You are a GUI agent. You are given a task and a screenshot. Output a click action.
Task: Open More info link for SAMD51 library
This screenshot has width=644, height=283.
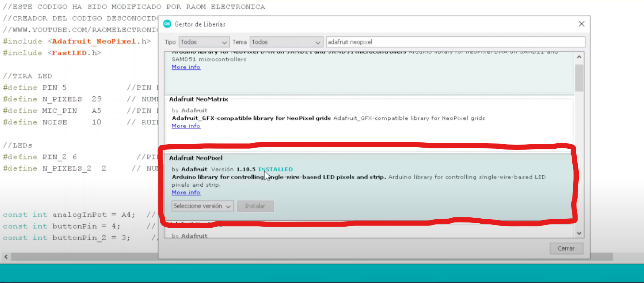click(x=186, y=67)
